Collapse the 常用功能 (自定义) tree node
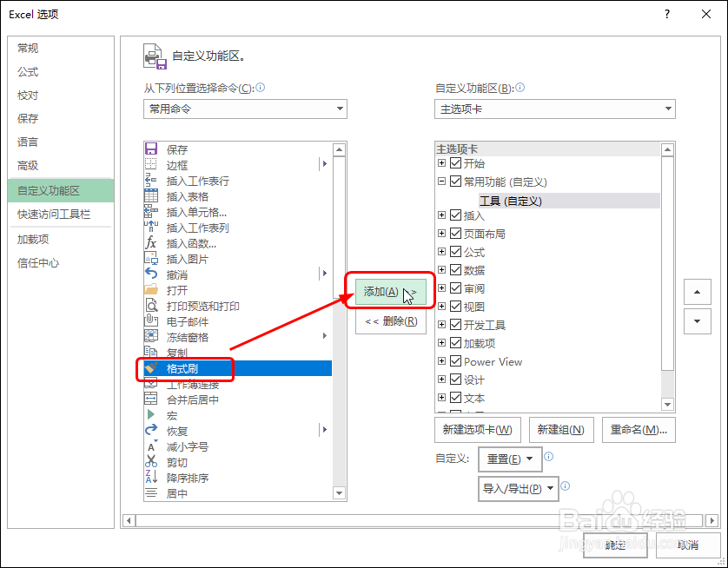Viewport: 728px width, 568px height. click(441, 182)
